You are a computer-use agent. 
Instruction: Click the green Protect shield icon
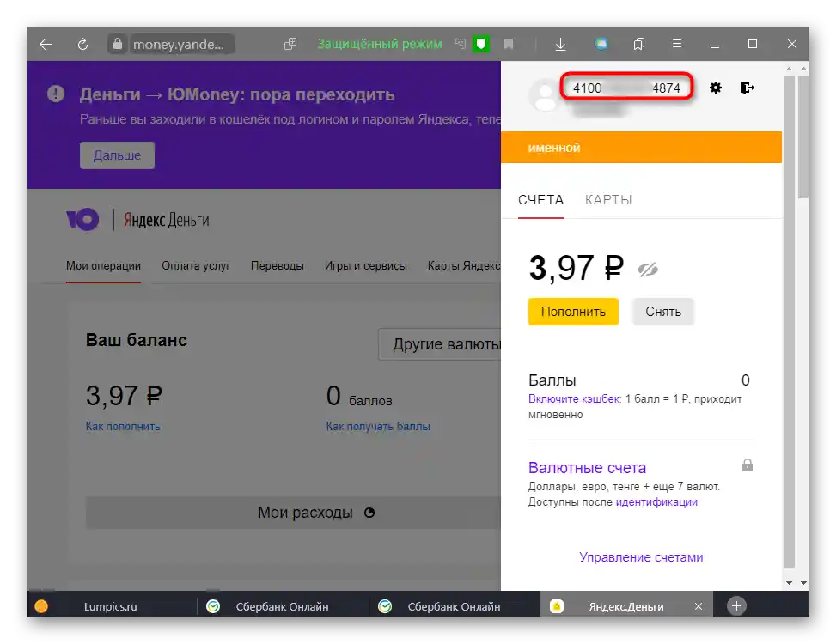point(481,44)
